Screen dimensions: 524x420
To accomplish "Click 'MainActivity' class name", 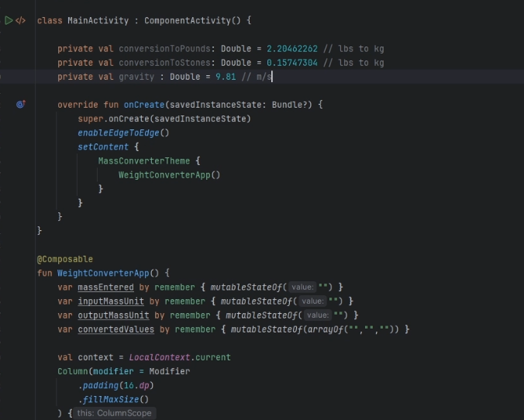I will (x=98, y=21).
